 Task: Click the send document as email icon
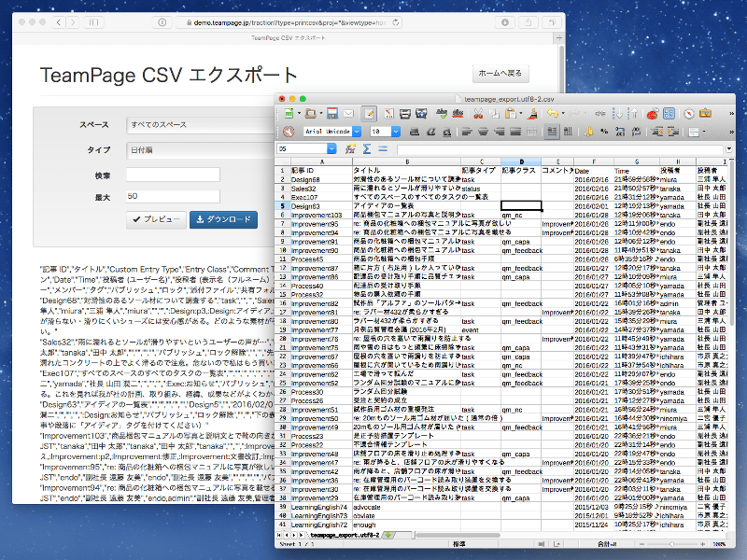348,113
